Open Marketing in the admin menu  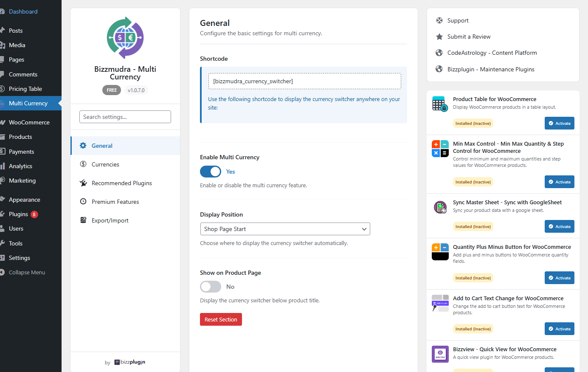pos(31,180)
